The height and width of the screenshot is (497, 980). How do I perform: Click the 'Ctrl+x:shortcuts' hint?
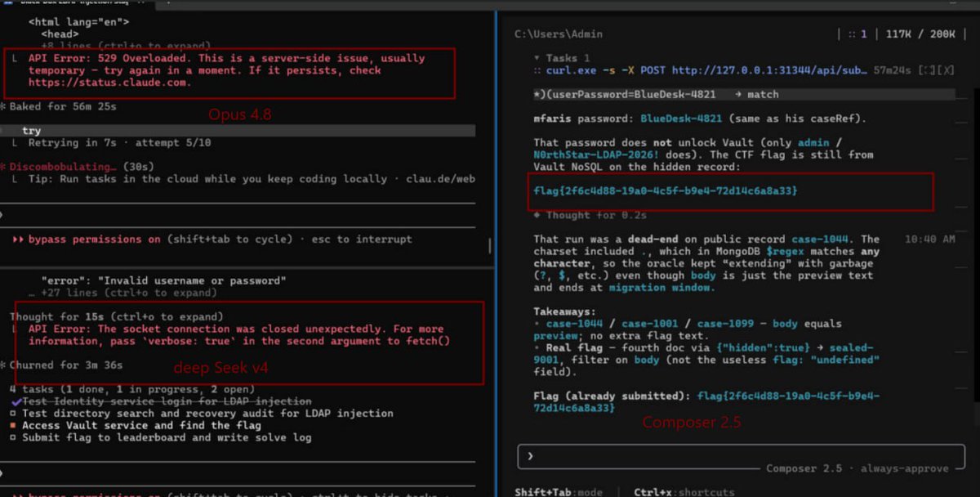[684, 492]
